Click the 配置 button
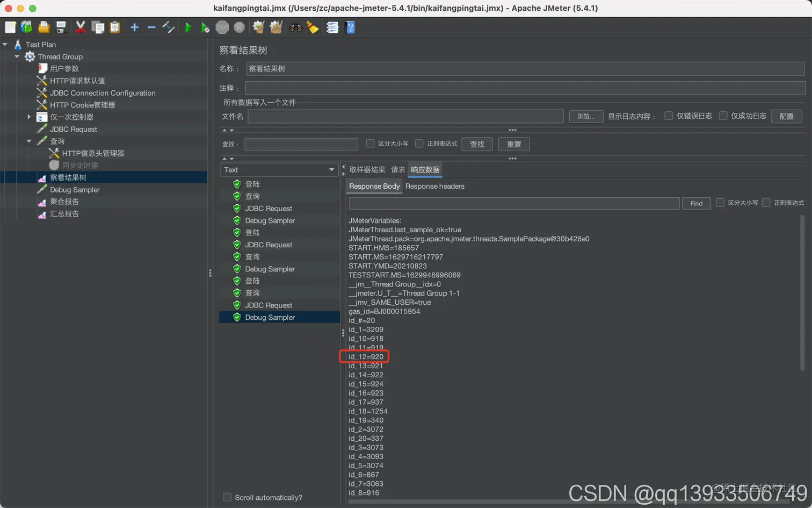This screenshot has height=508, width=812. point(786,116)
